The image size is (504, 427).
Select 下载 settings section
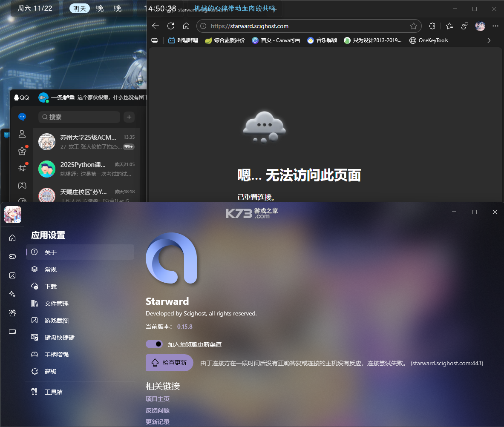80,286
